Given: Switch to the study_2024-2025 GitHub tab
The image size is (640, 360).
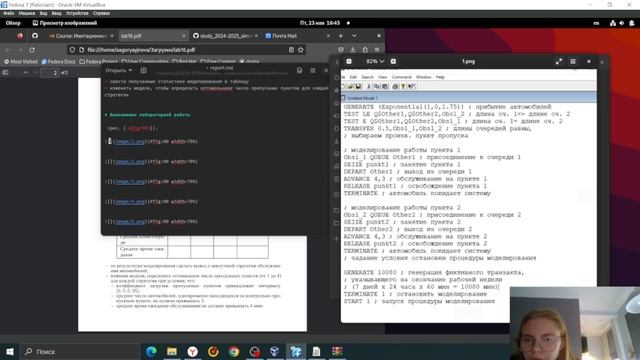Looking at the screenshot, I should click(x=225, y=36).
